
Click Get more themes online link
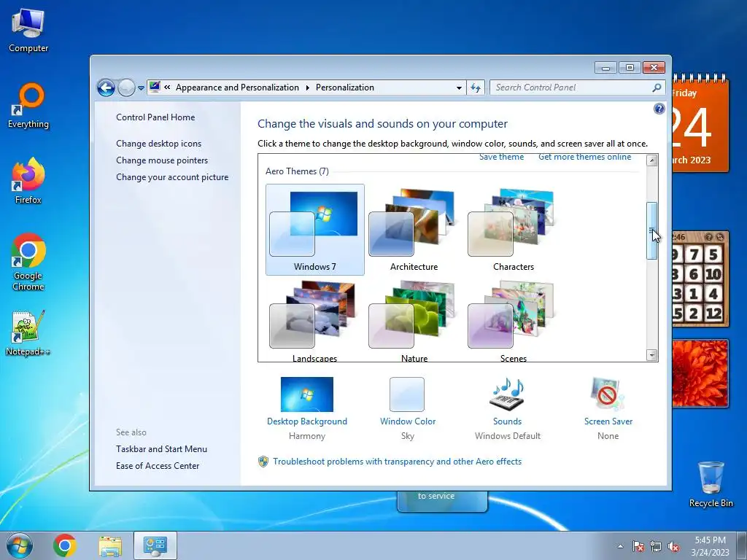pos(584,157)
